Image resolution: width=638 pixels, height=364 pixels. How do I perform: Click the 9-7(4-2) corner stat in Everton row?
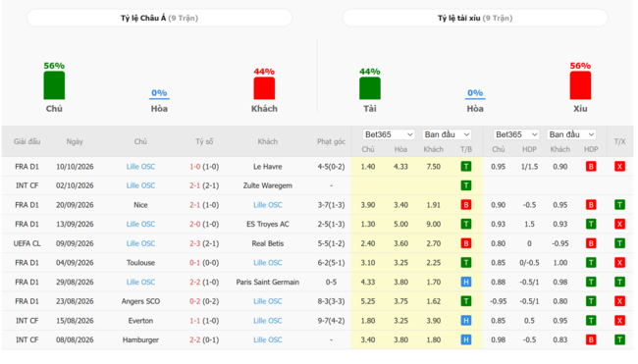click(331, 321)
